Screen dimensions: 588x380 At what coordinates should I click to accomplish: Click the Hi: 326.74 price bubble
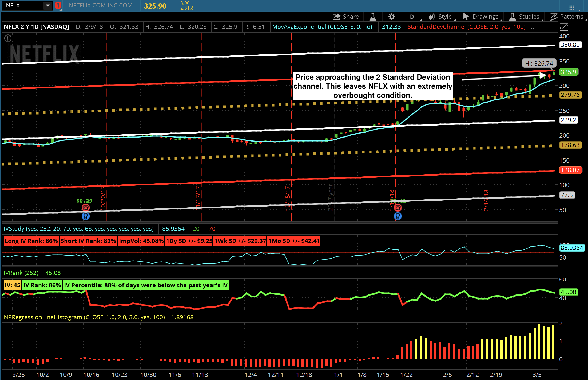pos(539,63)
